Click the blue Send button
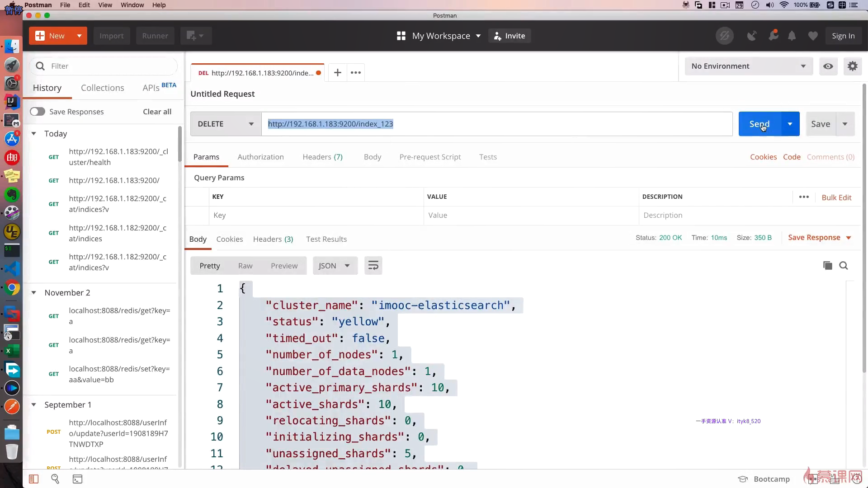868x488 pixels. (x=759, y=124)
